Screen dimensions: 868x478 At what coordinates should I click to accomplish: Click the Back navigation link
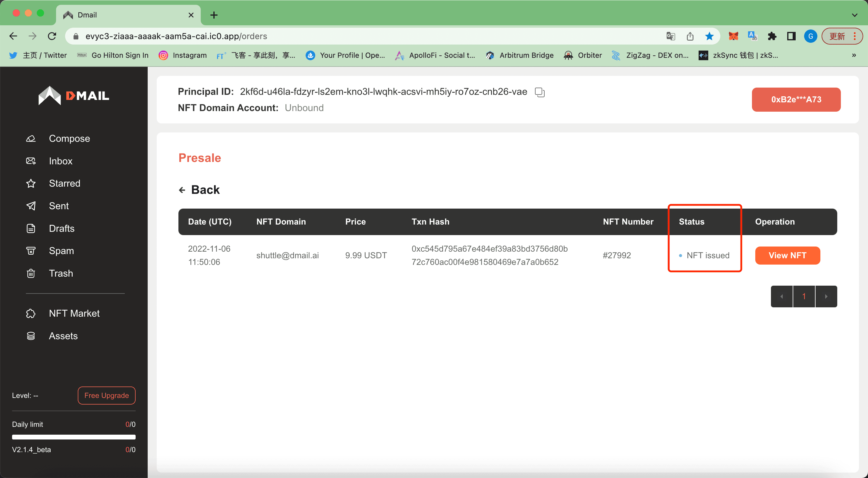pyautogui.click(x=199, y=189)
